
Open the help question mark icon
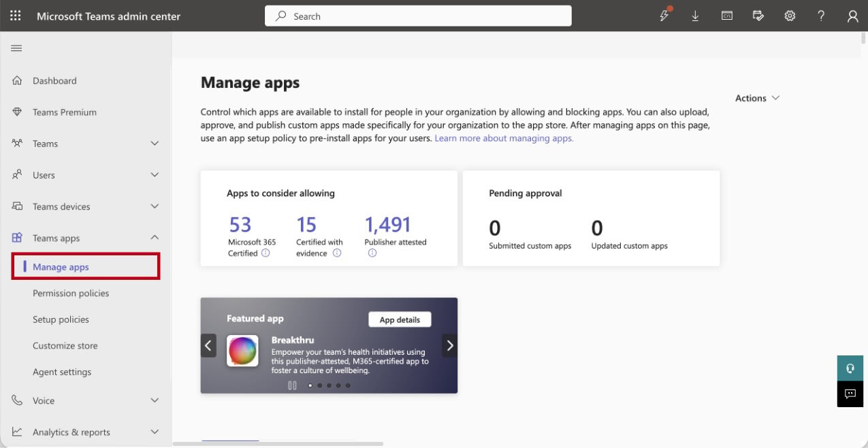(x=822, y=16)
